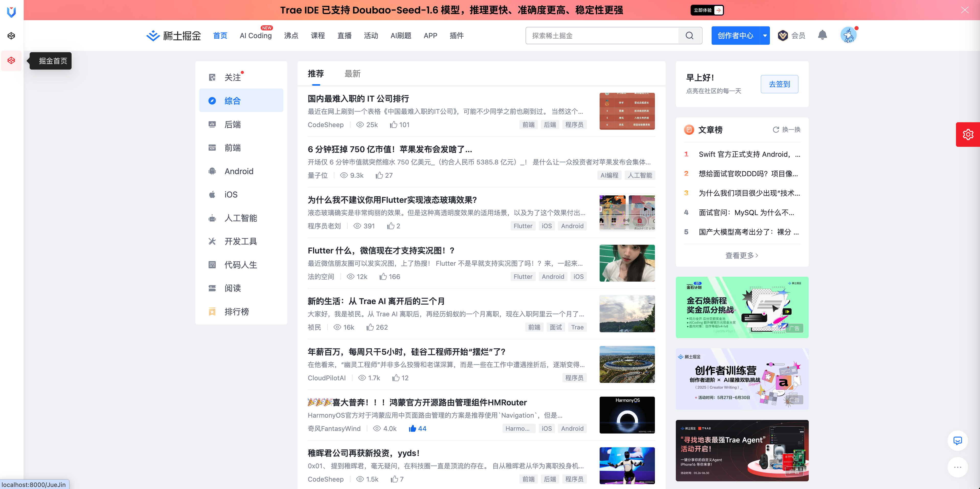Open ranked article Swift 官方正式支持 Android
The height and width of the screenshot is (489, 980).
click(x=749, y=154)
